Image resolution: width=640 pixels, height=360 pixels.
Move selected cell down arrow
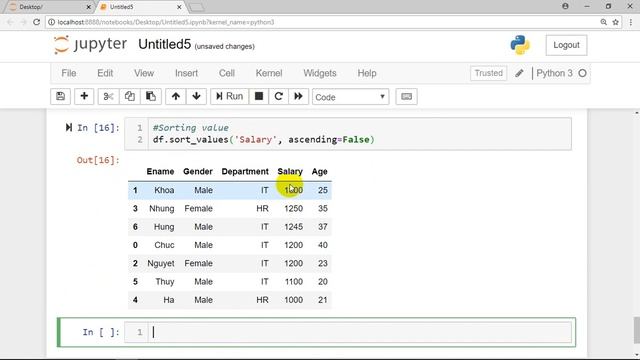196,96
